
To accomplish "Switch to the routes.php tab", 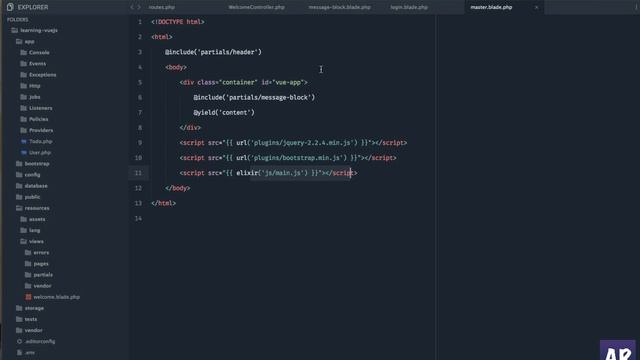I will [x=162, y=7].
